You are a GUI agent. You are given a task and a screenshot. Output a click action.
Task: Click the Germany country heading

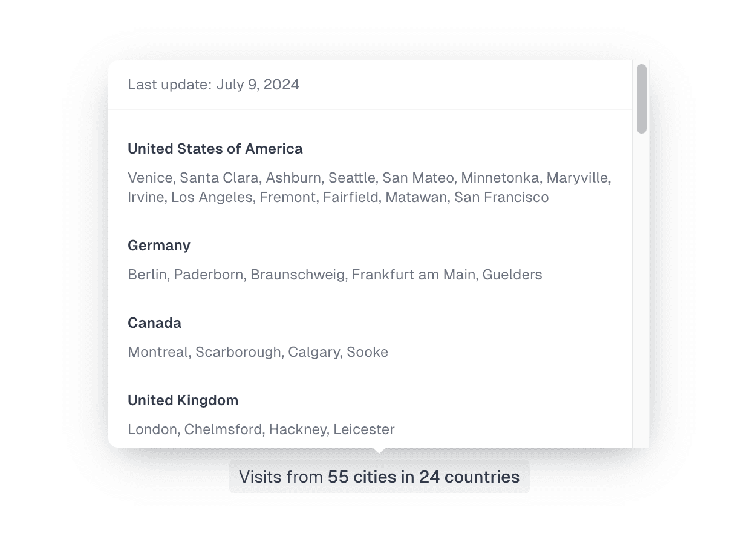[159, 246]
